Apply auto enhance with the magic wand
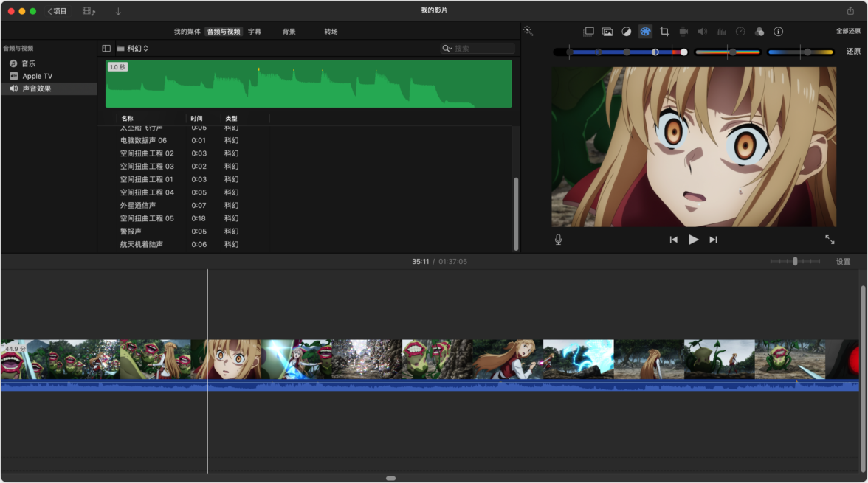Screen dimensions: 868x483 click(528, 31)
